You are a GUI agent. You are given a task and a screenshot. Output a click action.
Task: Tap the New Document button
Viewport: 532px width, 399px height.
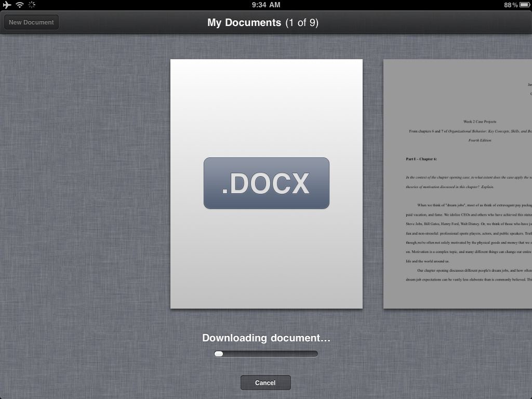click(31, 22)
